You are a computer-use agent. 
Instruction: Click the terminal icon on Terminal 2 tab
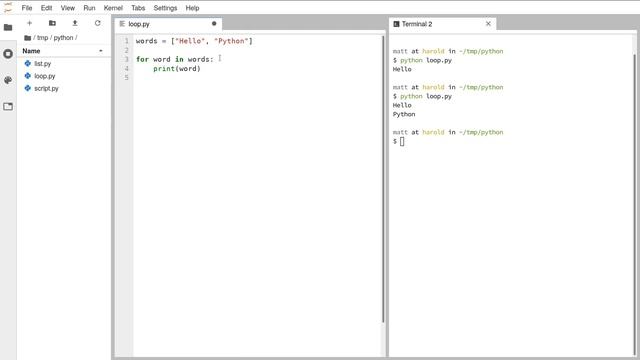pyautogui.click(x=396, y=24)
